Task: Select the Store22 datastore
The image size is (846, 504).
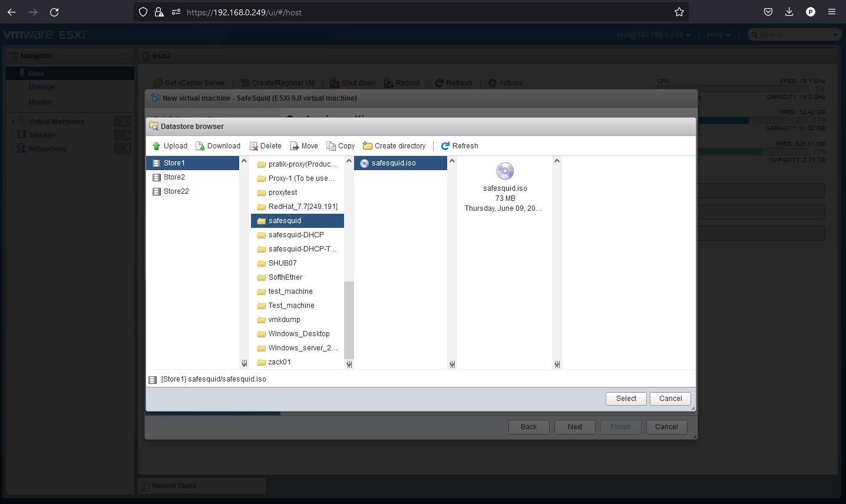Action: [193, 191]
